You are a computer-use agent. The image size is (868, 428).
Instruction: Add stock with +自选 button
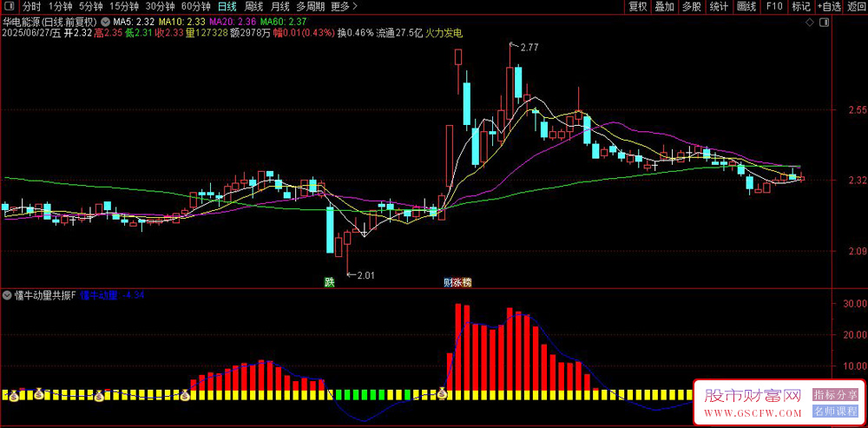point(829,7)
